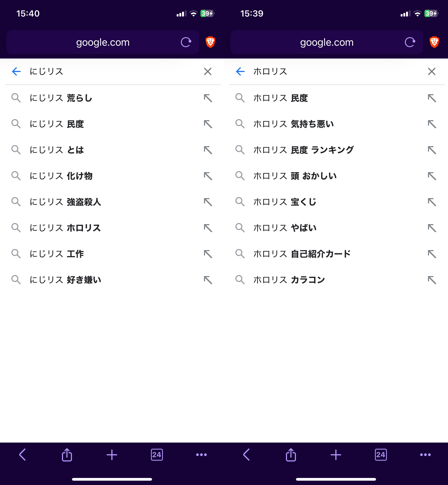Show the 24 open tabs from the にじリス screen

click(157, 455)
